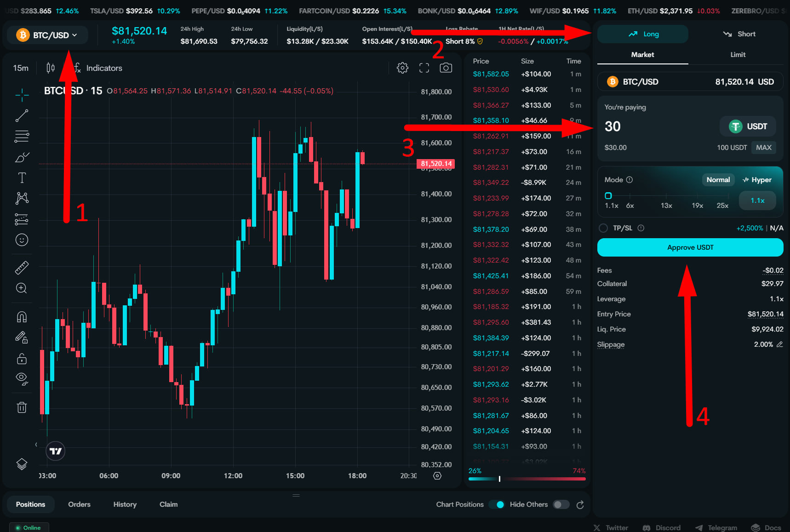This screenshot has width=790, height=532.
Task: Choose the USDT payment token
Action: 748,126
